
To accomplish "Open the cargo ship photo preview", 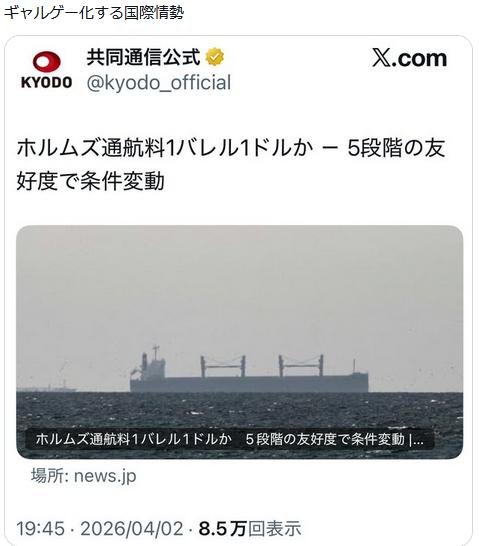I will tap(240, 342).
